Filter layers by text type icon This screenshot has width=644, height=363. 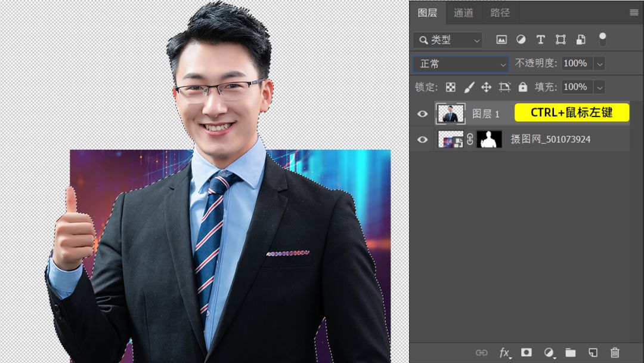[540, 39]
